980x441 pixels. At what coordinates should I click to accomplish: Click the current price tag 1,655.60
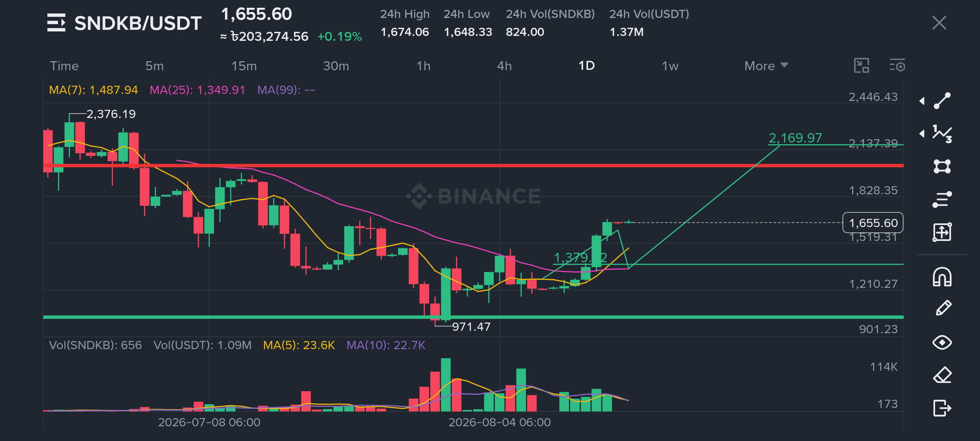(x=873, y=223)
